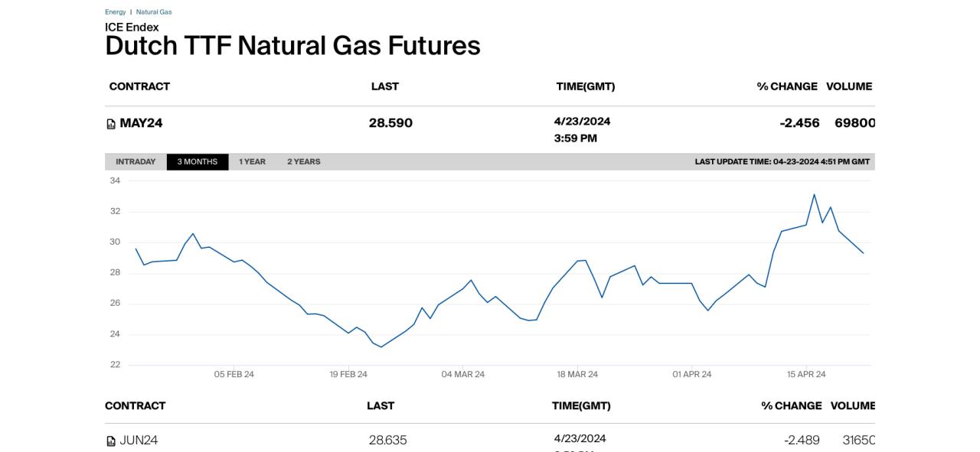Switch chart to Intraday view
This screenshot has width=980, height=452.
(136, 162)
